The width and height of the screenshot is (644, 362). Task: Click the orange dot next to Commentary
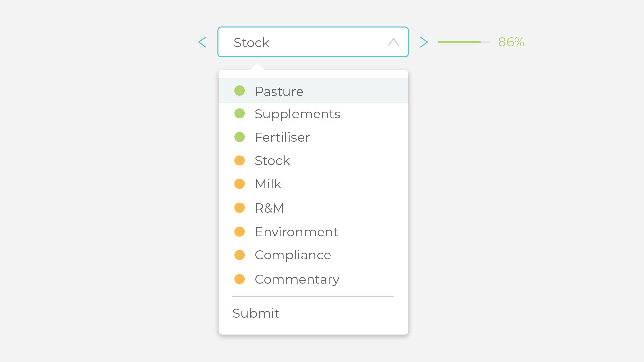239,279
